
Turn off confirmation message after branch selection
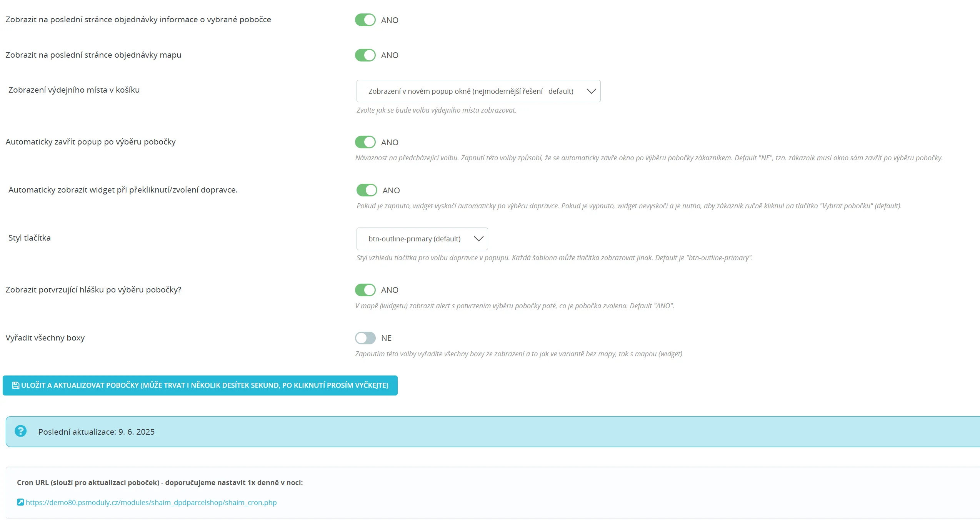tap(365, 290)
